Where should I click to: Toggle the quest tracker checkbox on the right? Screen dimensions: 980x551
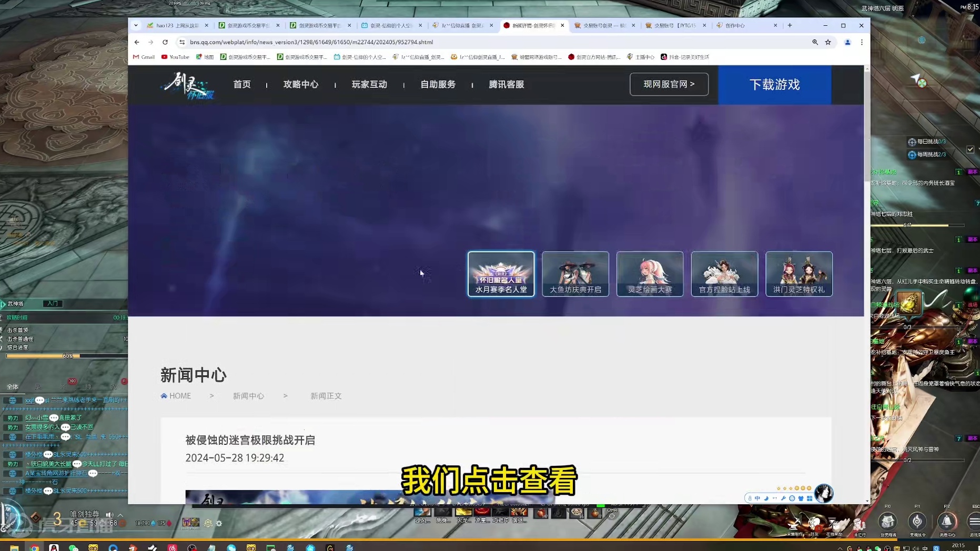point(971,149)
